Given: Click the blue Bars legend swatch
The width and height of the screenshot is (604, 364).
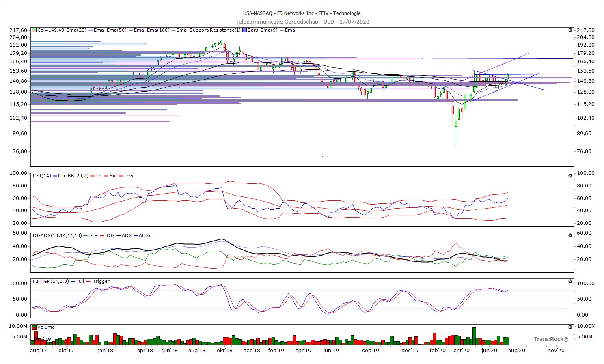Looking at the screenshot, I should [244, 30].
